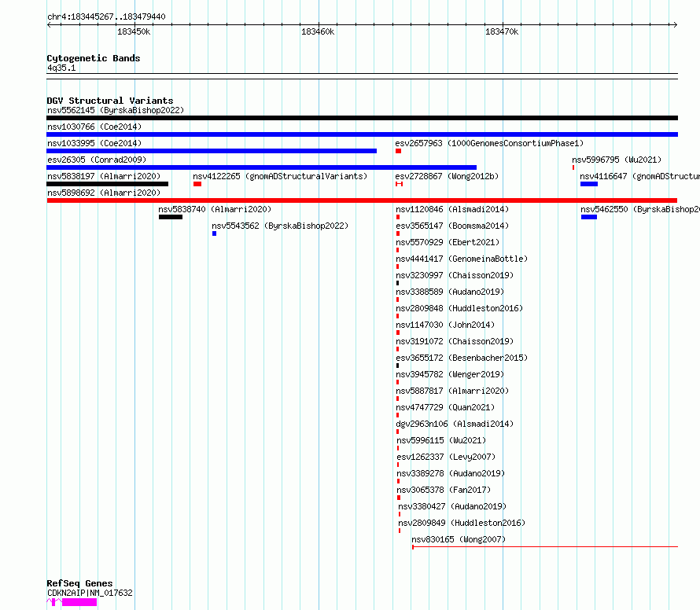The width and height of the screenshot is (700, 610).
Task: Select the red block under nsv4122265
Action: pyautogui.click(x=197, y=184)
